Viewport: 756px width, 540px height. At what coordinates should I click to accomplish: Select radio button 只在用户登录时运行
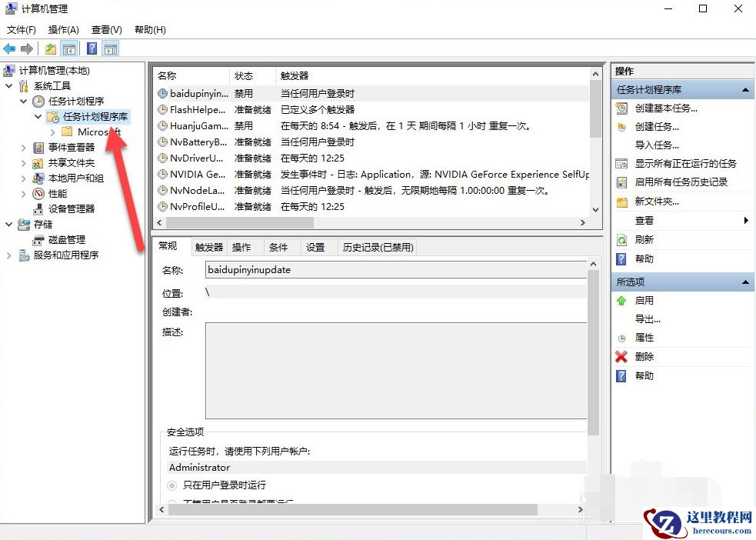point(171,485)
